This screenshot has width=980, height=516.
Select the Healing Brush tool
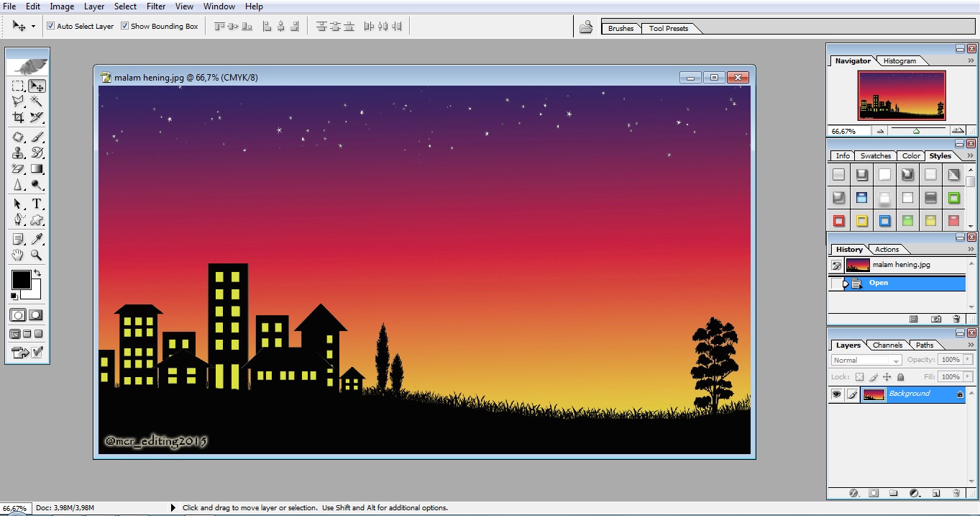tap(18, 137)
